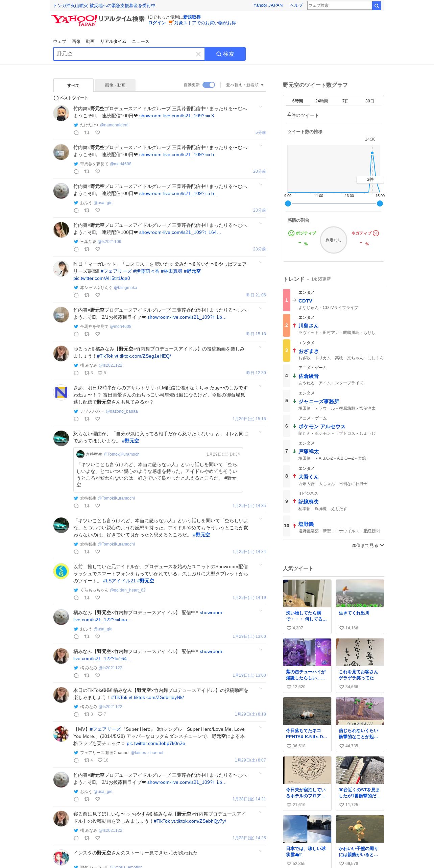The width and height of the screenshot is (434, 868).
Task: Like the @blingmoka Fairies tweet
Action: coord(98,295)
